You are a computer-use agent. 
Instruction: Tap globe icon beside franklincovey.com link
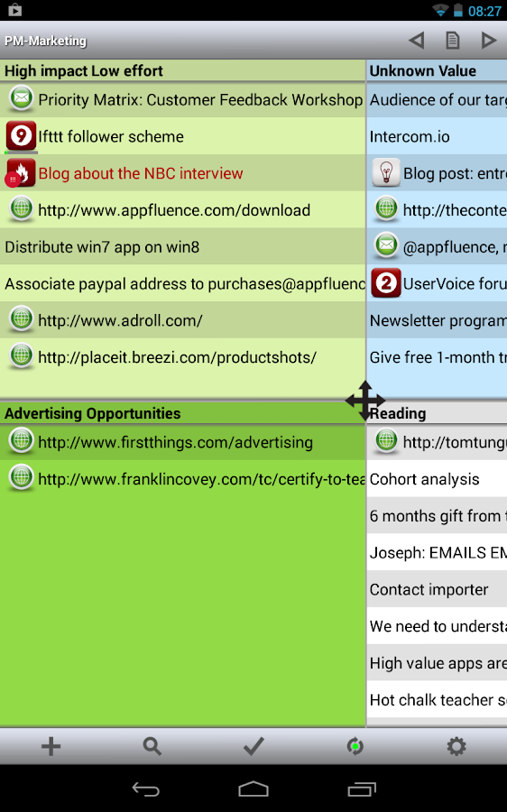[x=22, y=478]
